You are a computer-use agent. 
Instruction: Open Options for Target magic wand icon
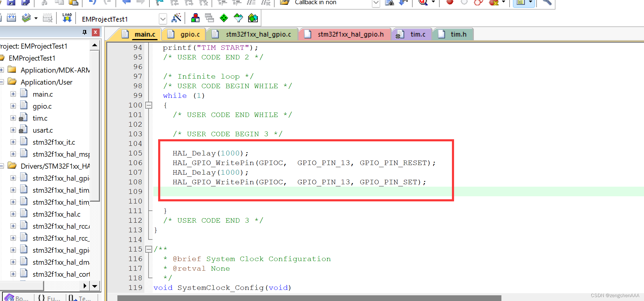click(x=176, y=18)
